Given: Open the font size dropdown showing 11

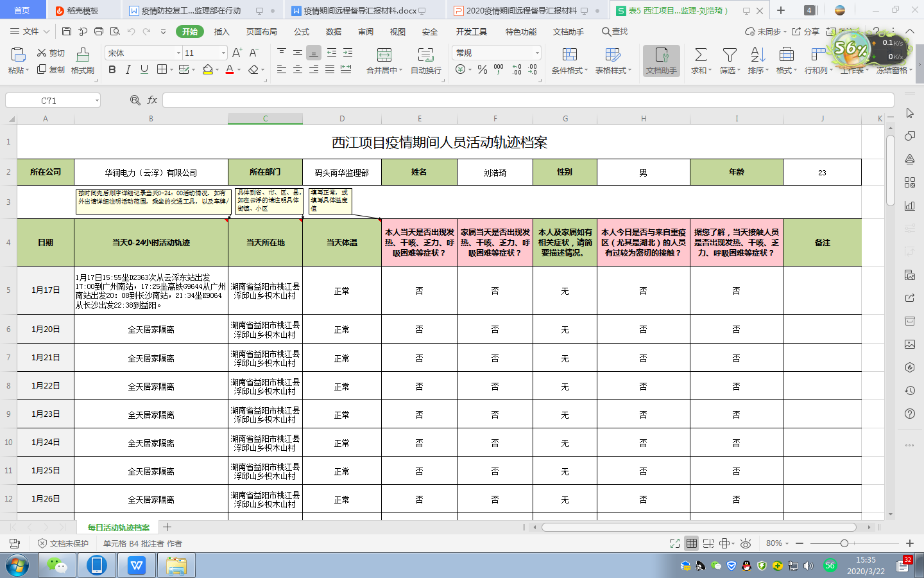Looking at the screenshot, I should point(223,53).
